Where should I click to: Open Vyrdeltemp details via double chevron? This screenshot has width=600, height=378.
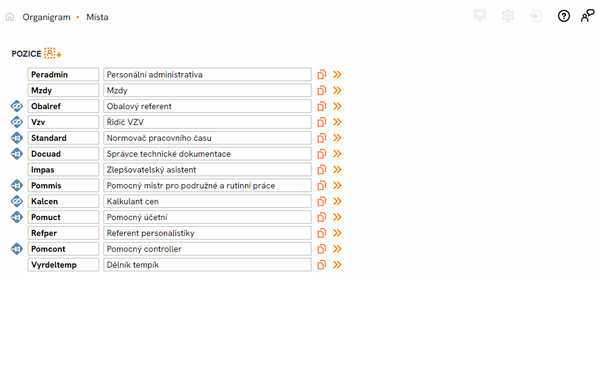coord(337,265)
